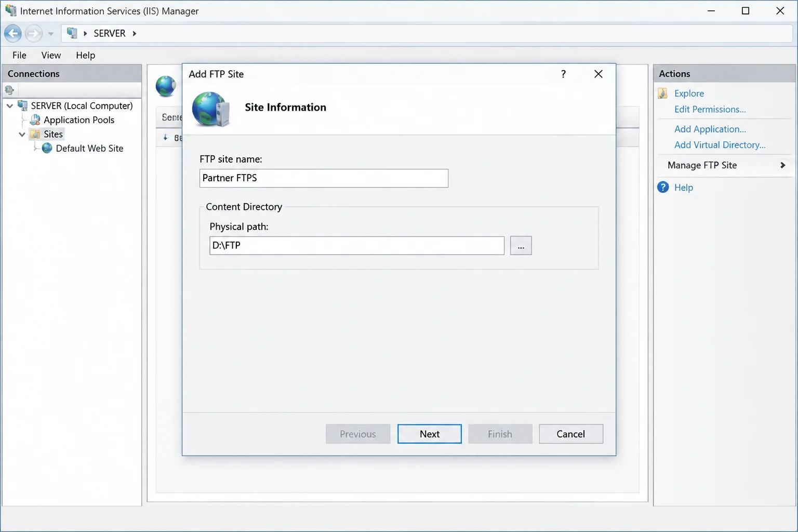This screenshot has height=532, width=798.
Task: Click the Site Information globe server icon
Action: (x=210, y=109)
